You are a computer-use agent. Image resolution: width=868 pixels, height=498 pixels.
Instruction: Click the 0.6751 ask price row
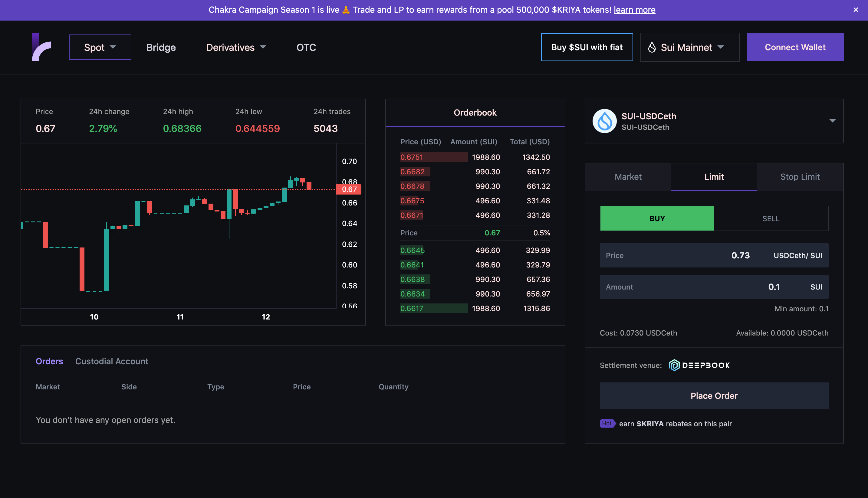412,157
